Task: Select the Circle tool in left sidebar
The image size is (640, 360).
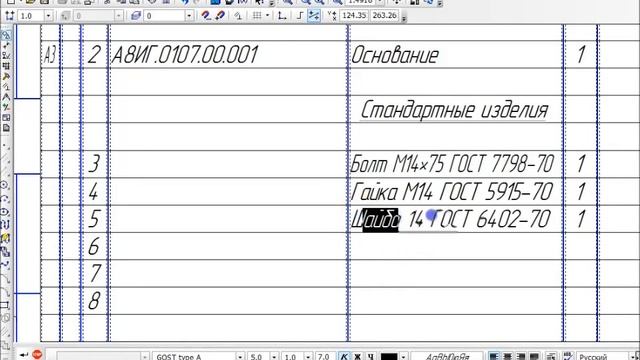Action: (x=5, y=185)
